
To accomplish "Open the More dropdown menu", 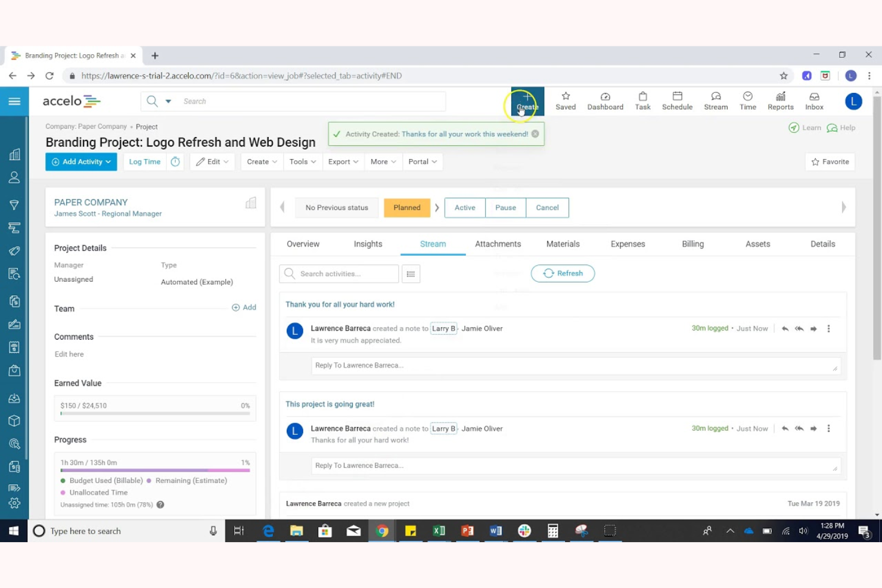I will point(383,162).
